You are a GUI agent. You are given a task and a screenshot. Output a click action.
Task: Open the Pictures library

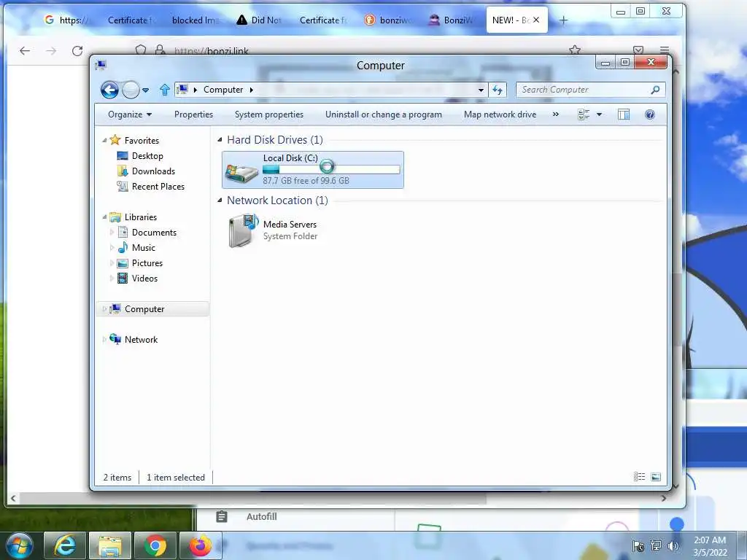[x=147, y=262]
